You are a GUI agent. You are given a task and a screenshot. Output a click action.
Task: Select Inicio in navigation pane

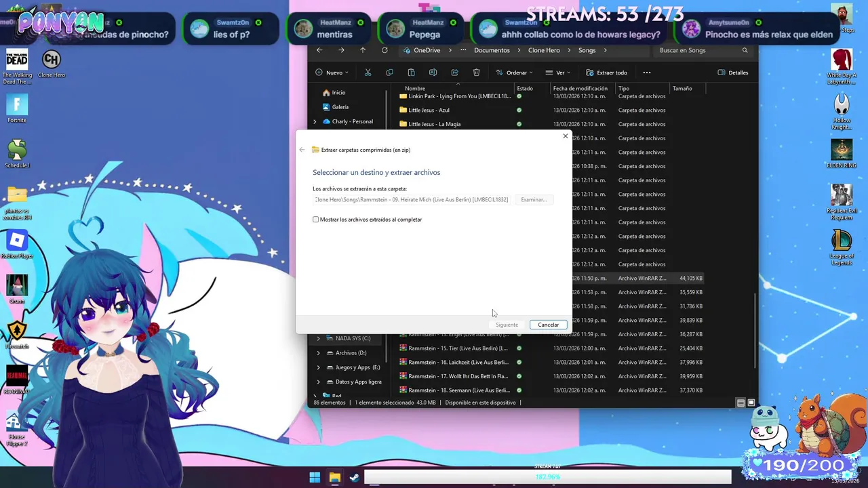[x=334, y=93]
